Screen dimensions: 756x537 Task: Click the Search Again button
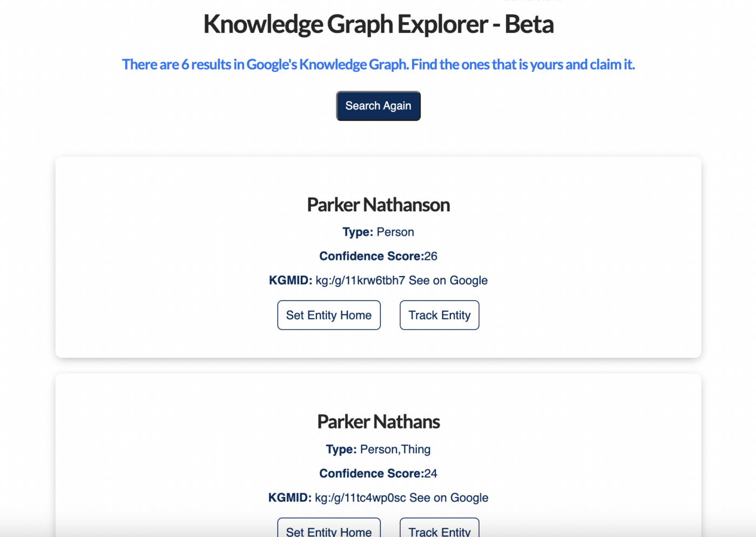click(x=378, y=106)
